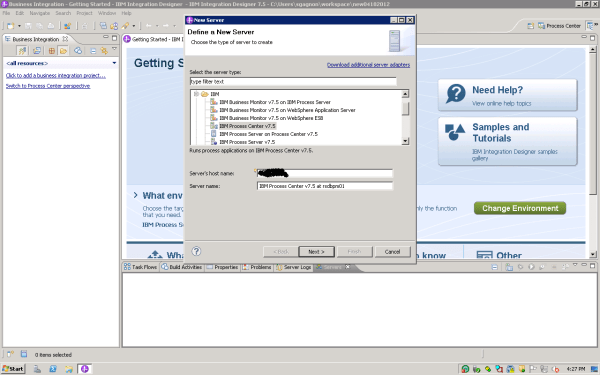This screenshot has width=600, height=375.
Task: Click the Back navigation arrow in toolbar
Action: [148, 26]
